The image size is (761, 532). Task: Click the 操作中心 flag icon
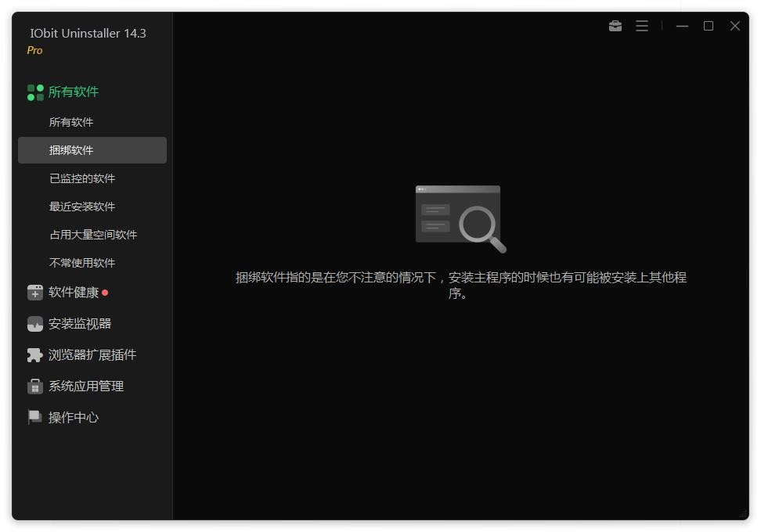pos(35,417)
